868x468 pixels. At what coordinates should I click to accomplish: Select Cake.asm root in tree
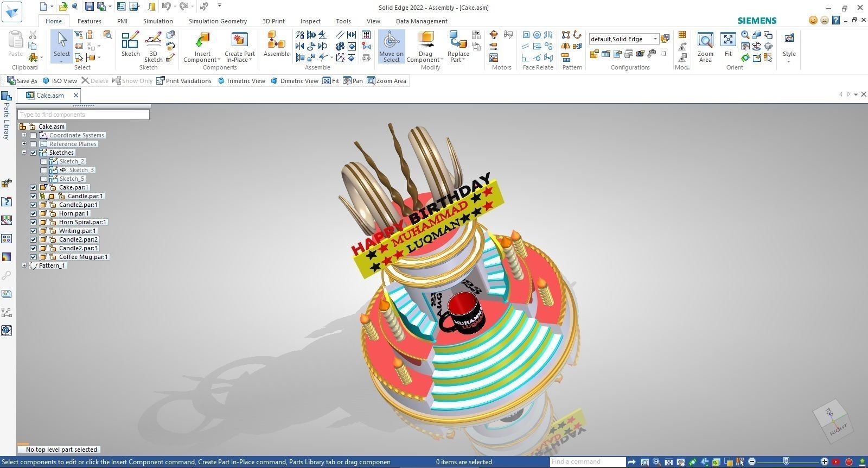pos(52,127)
